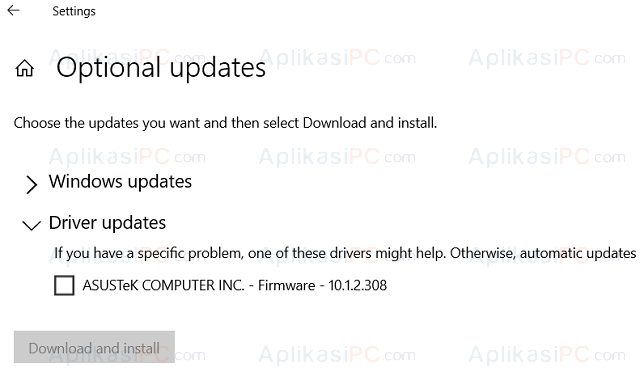Viewport: 640px width, 376px height.
Task: Click the ASUSTeK COMPUTER INC. vendor name
Action: tap(163, 285)
